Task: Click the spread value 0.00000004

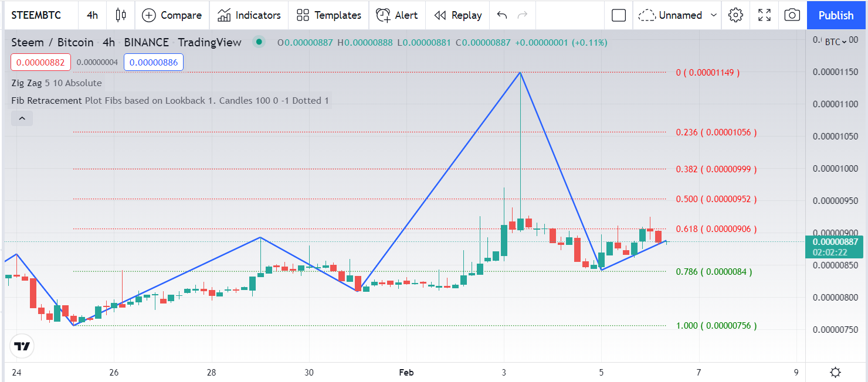Action: [97, 62]
